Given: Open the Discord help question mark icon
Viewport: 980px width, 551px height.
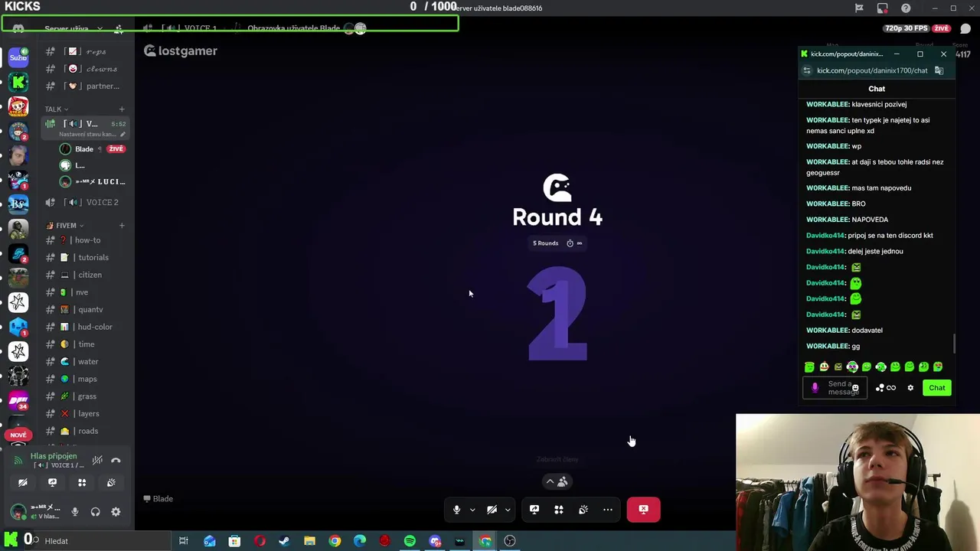Looking at the screenshot, I should pyautogui.click(x=906, y=8).
